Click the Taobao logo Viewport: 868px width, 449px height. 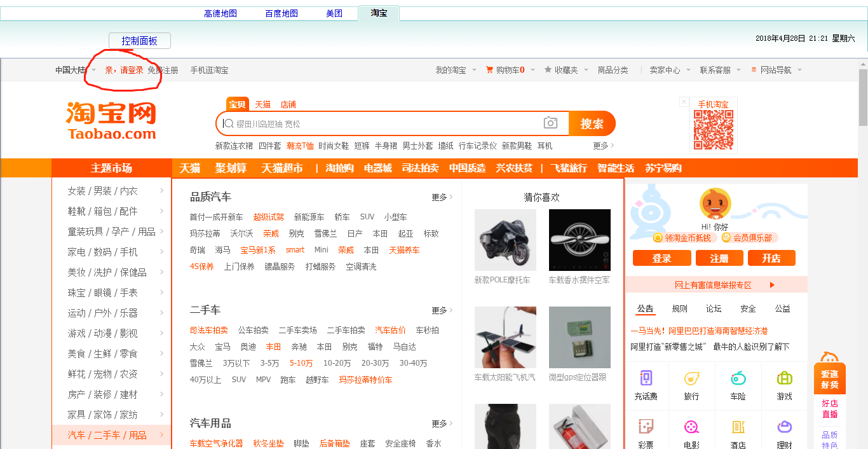pyautogui.click(x=111, y=120)
